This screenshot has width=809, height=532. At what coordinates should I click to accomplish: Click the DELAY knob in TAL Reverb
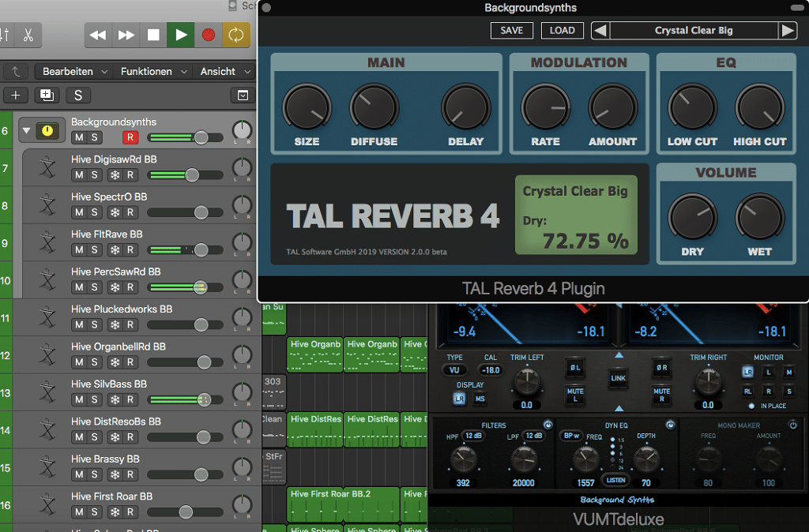pos(465,107)
